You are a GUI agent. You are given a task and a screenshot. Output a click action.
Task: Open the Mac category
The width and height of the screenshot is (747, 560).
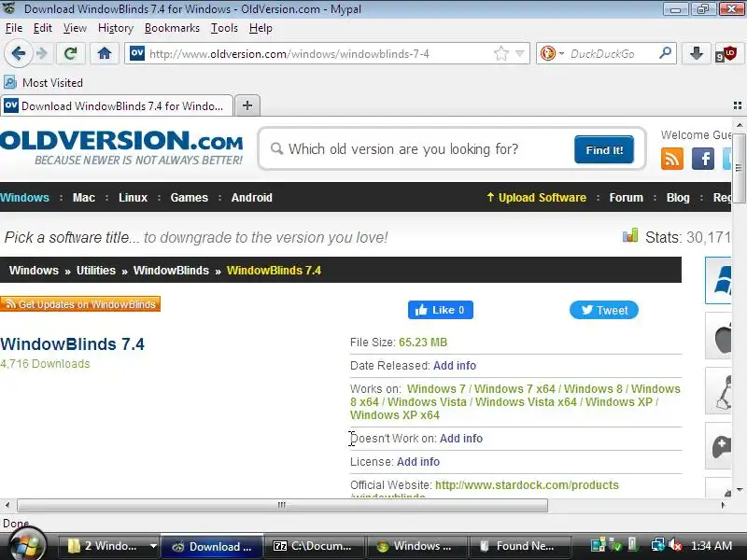[x=84, y=197]
